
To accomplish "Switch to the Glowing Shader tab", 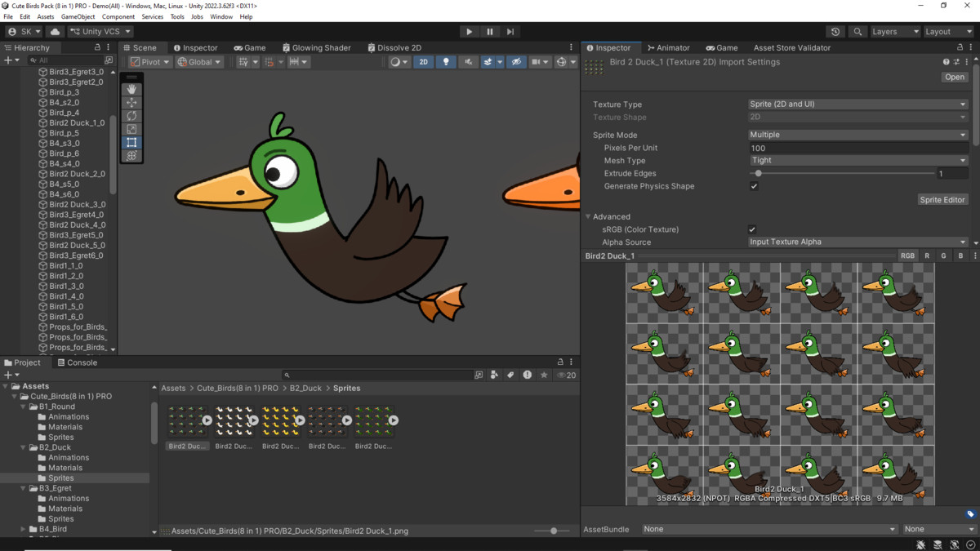I will click(317, 48).
